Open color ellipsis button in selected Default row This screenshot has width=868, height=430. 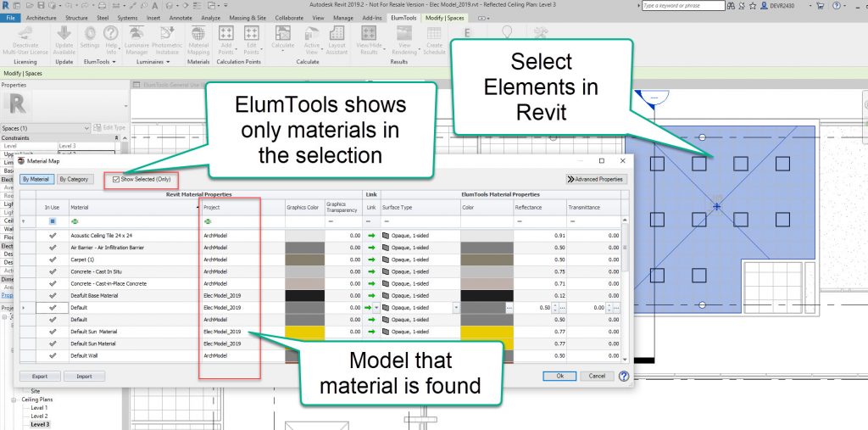coord(509,308)
